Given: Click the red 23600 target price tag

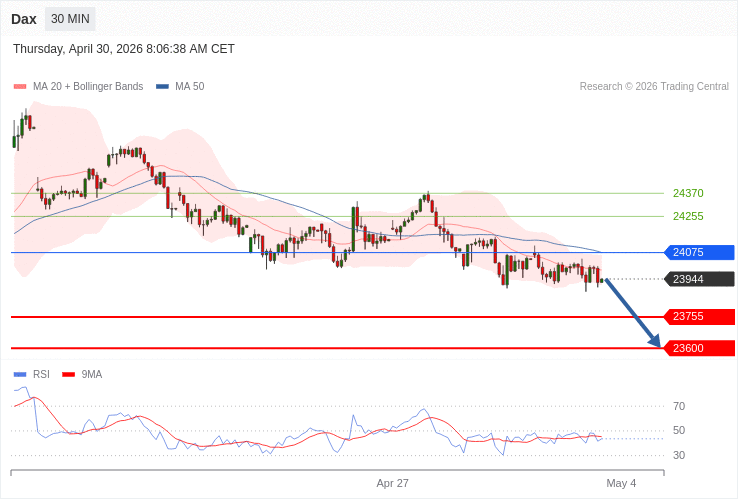Looking at the screenshot, I should point(699,348).
